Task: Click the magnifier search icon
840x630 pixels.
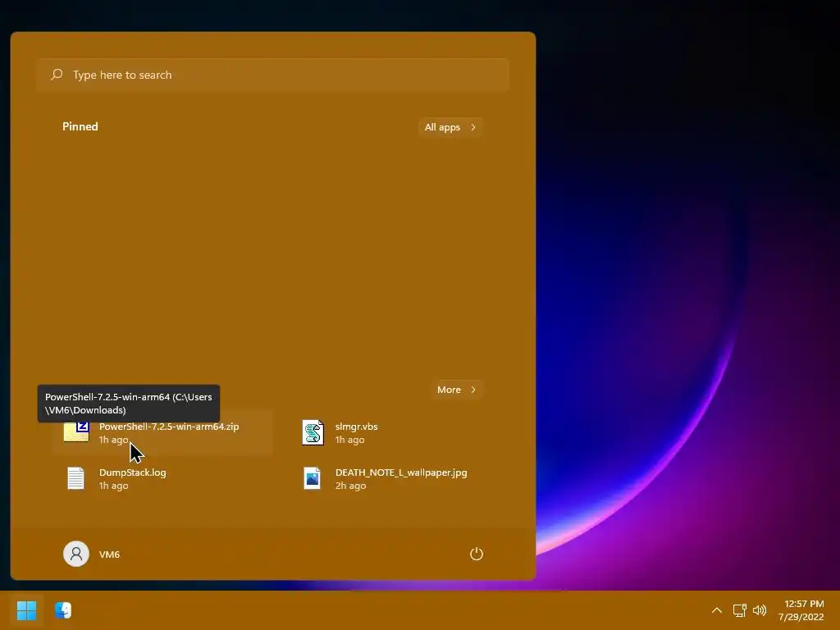Action: pyautogui.click(x=57, y=75)
